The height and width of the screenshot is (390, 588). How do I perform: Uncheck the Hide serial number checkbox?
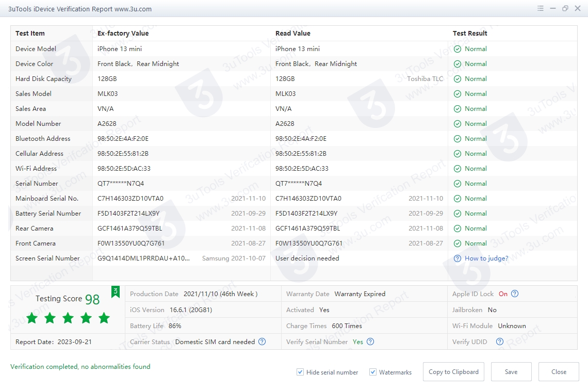coord(300,372)
